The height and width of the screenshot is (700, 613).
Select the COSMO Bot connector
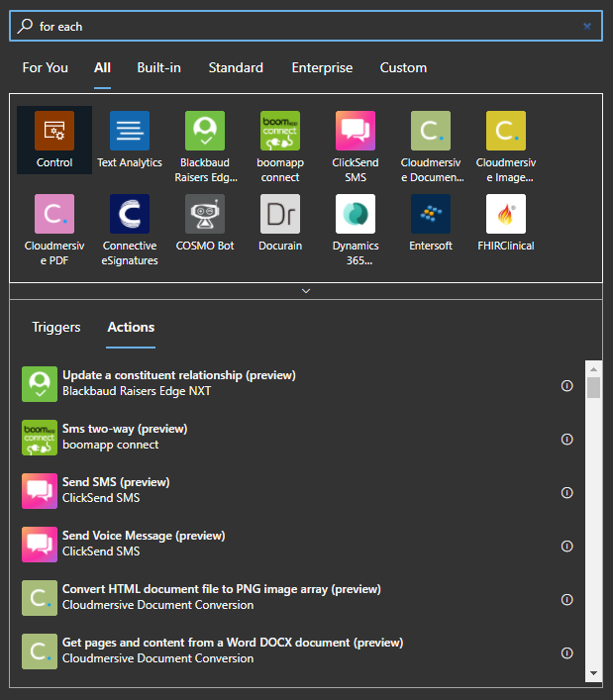pos(205,214)
